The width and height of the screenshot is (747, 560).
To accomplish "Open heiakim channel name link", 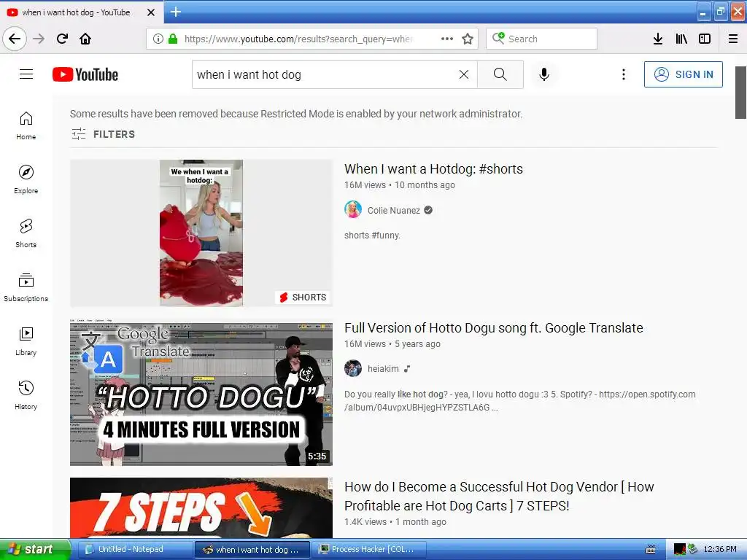I will (x=383, y=368).
